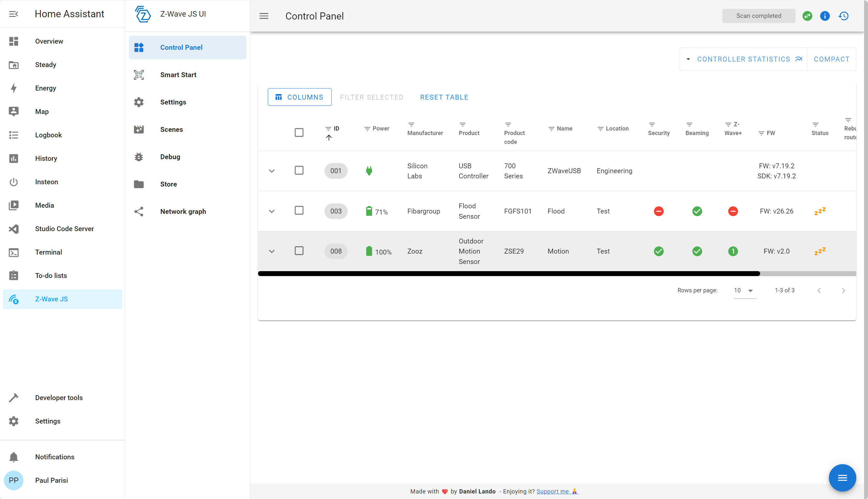Open Network graph share icon
The image size is (868, 499).
139,212
